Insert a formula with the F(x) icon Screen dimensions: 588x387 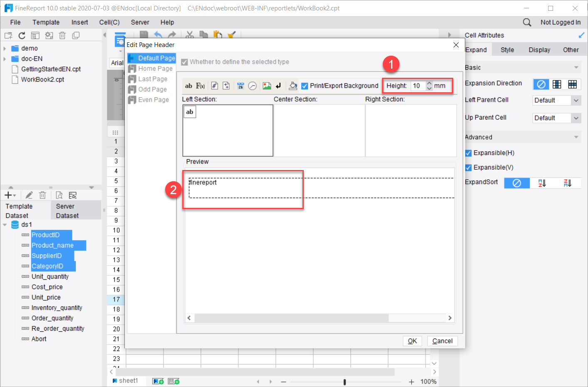[x=201, y=86]
